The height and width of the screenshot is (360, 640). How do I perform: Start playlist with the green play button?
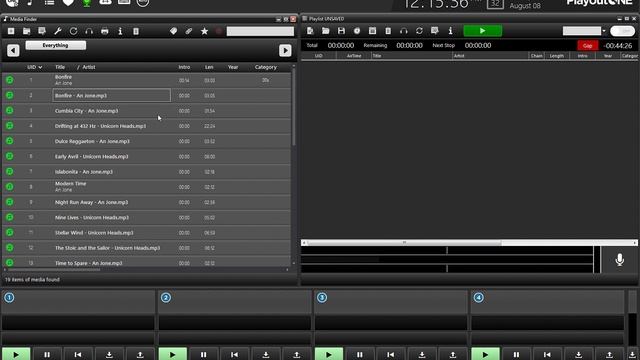pos(482,31)
